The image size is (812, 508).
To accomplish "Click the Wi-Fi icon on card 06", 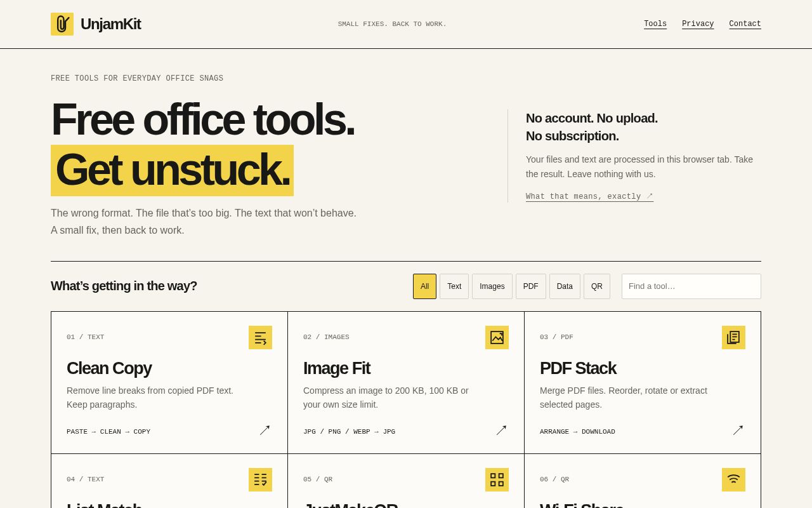I will tap(733, 479).
